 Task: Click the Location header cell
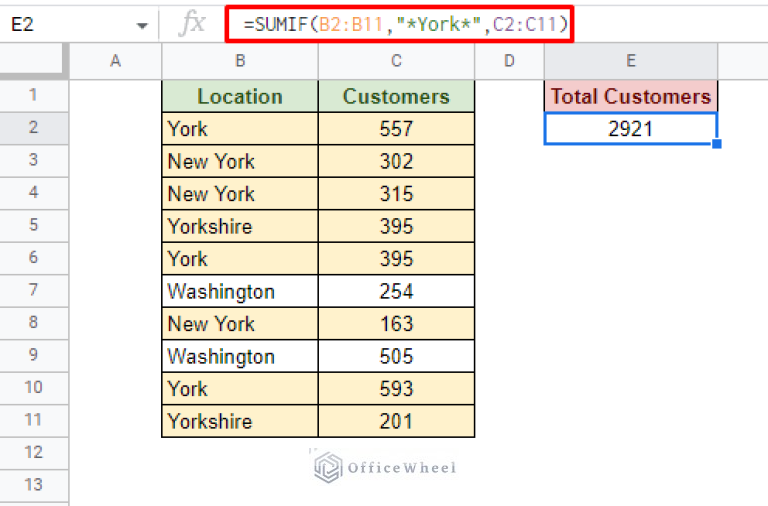240,97
